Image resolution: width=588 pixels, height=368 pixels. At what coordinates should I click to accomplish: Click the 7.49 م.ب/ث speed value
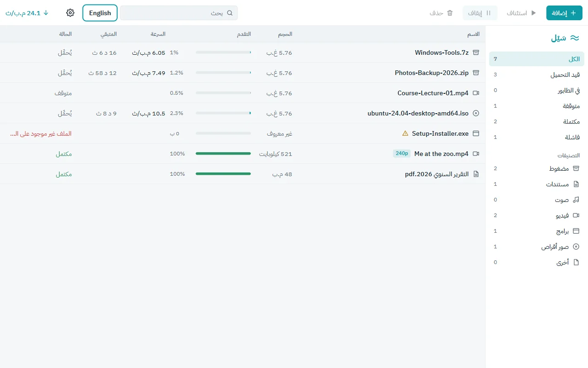[149, 73]
